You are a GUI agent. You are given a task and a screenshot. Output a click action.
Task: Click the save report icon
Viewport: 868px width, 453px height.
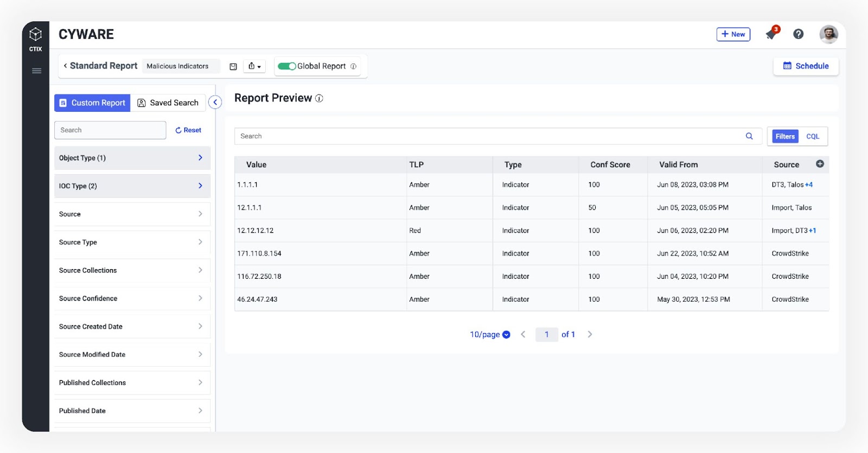point(233,66)
